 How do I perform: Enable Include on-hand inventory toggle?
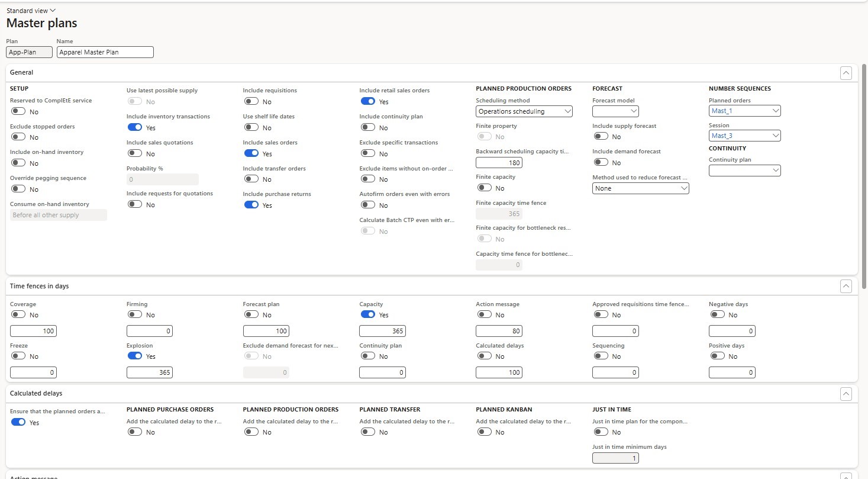click(x=18, y=163)
